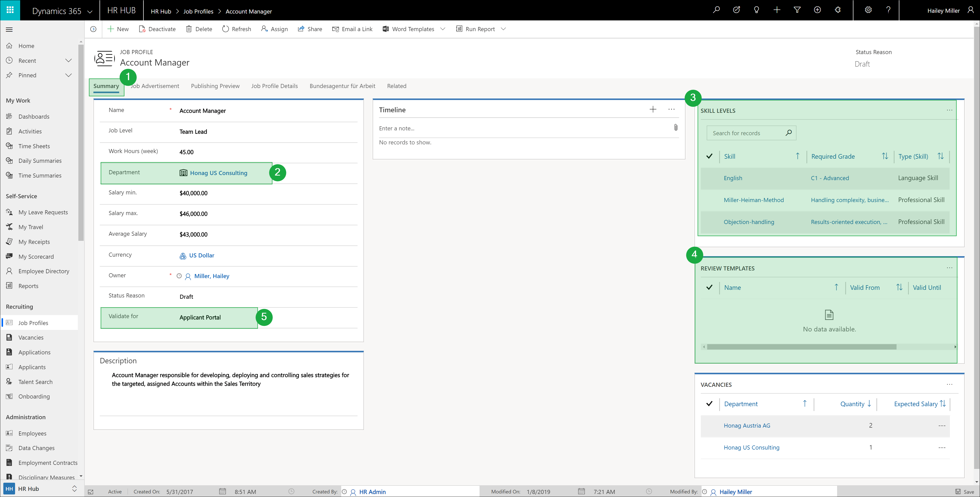
Task: Open Review Templates ellipsis menu
Action: (950, 268)
